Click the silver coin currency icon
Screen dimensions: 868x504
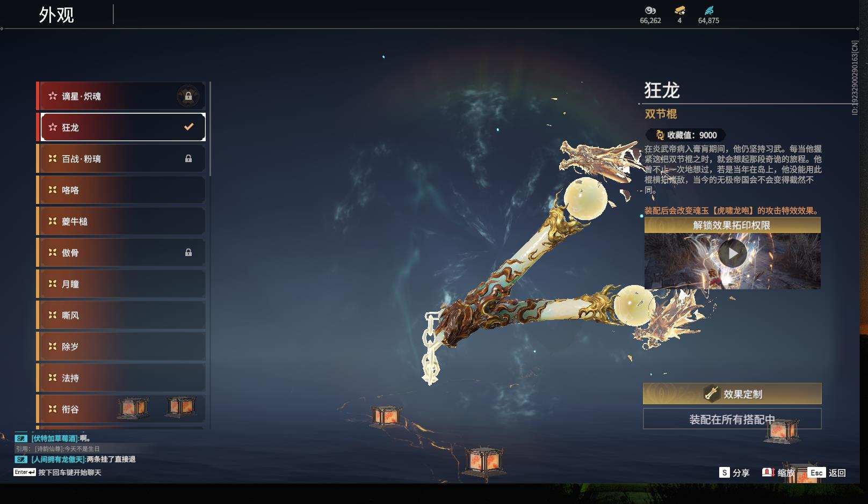(650, 10)
